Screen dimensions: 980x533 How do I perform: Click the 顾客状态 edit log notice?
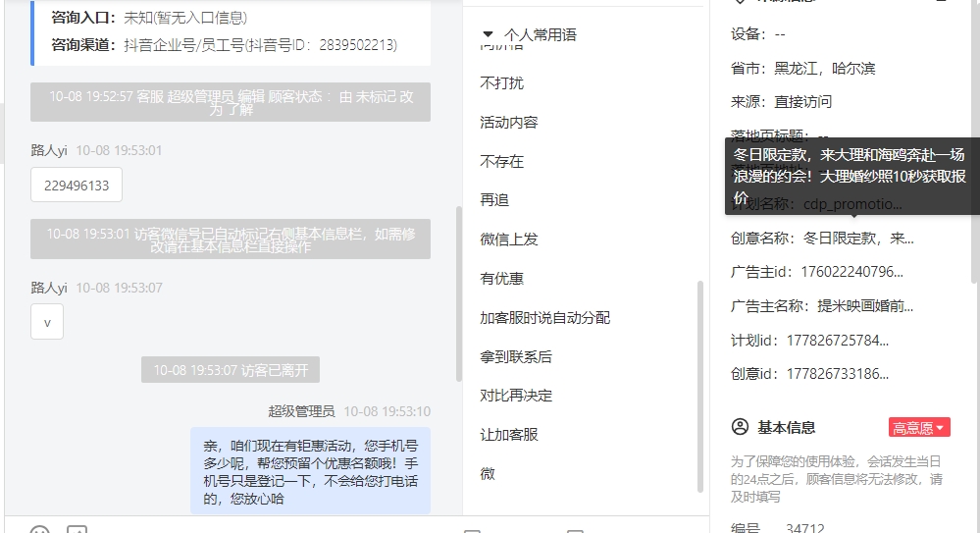[231, 102]
